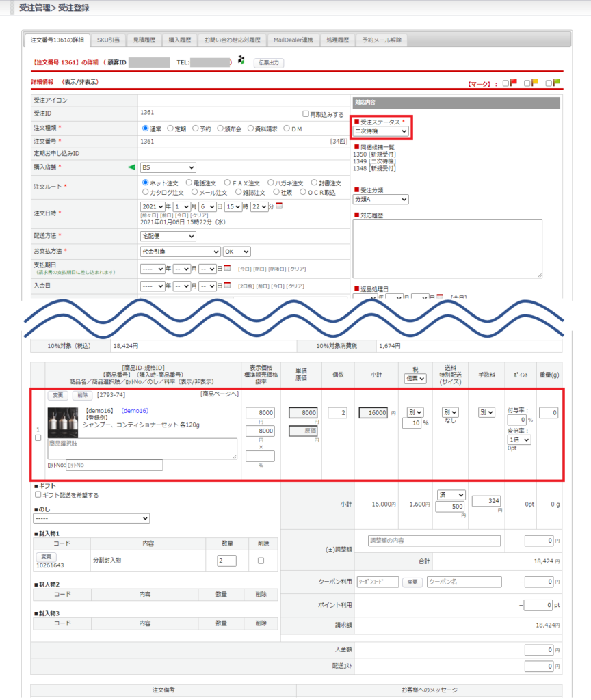Open the 受注分類 dropdown
Image resolution: width=591 pixels, height=700 pixels.
tap(381, 199)
